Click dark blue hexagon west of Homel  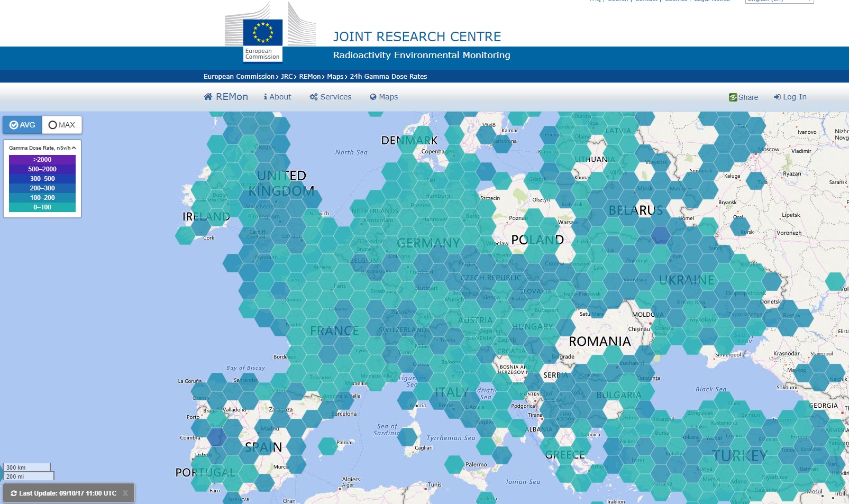pyautogui.click(x=661, y=235)
